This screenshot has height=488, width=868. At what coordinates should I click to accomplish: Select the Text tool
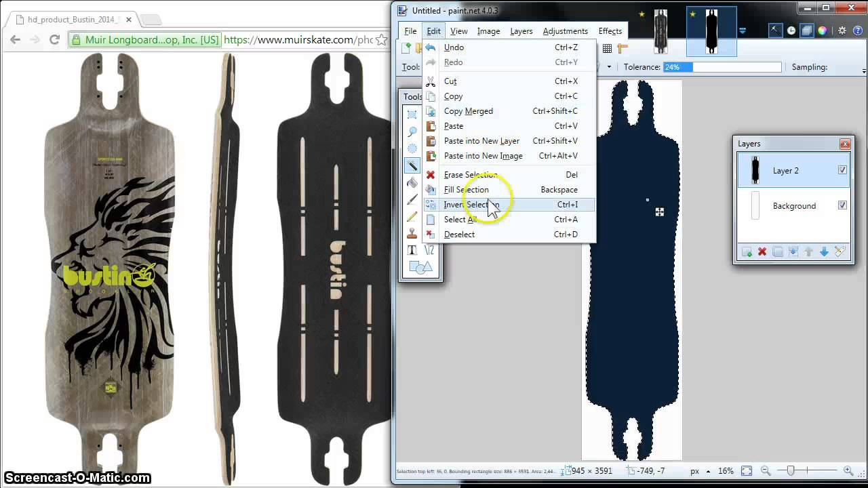point(412,250)
